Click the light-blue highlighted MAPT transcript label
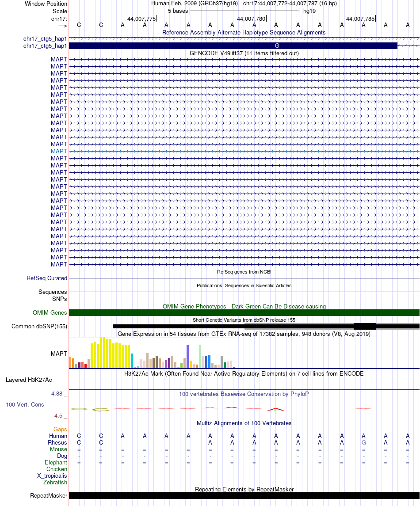Screen dimensions: 420x506 tap(59, 151)
